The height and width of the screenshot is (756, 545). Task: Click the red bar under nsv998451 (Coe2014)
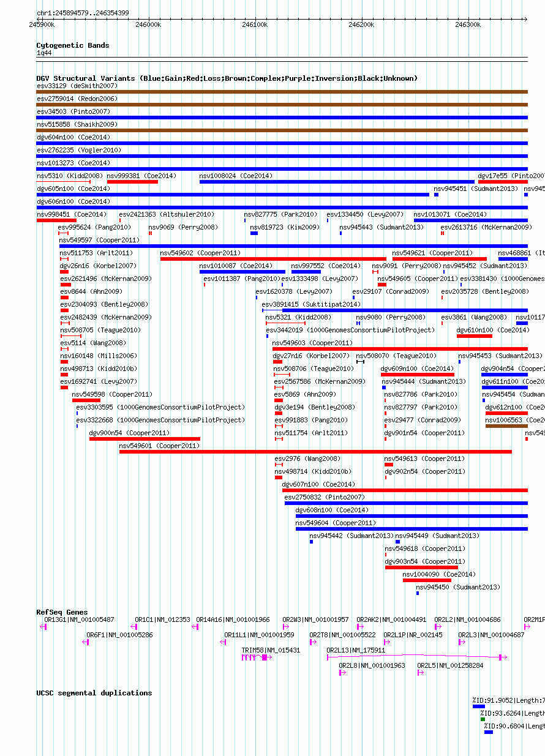[56, 220]
